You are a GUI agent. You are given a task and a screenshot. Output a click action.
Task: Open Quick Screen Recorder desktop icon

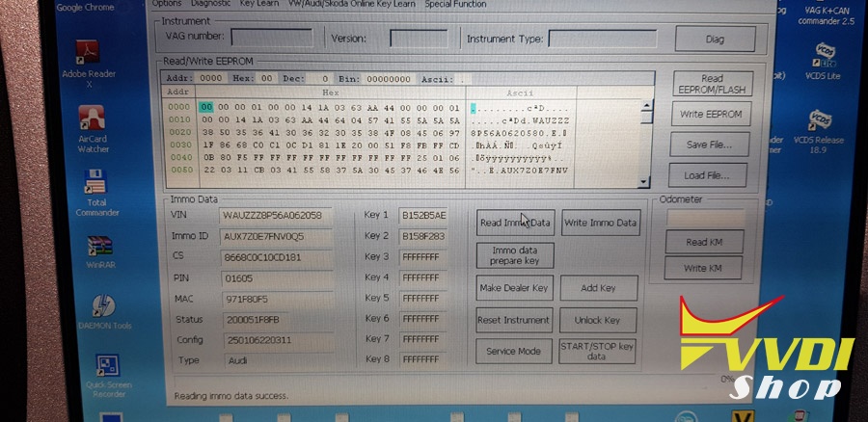point(108,377)
